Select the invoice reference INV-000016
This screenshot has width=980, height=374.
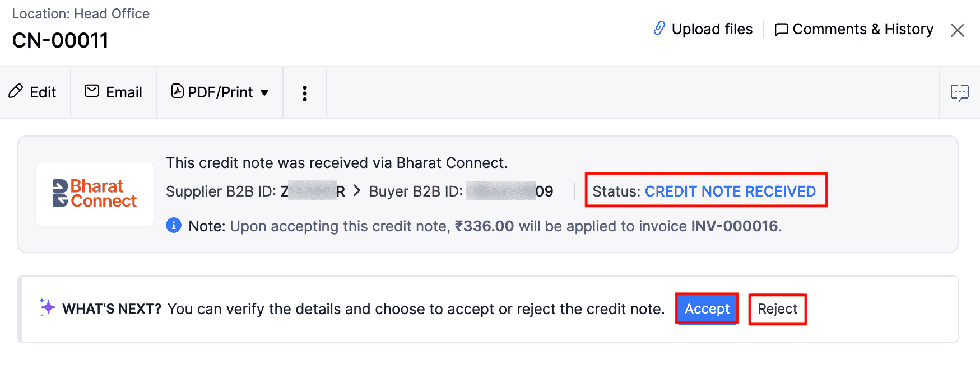click(x=735, y=226)
